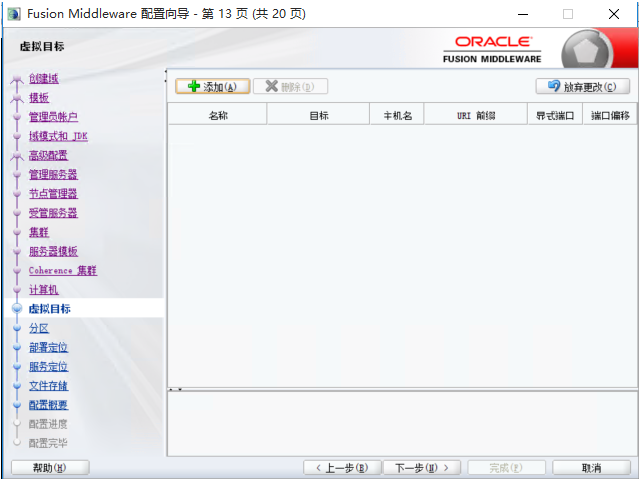Go to 管理员帐户 step
Screen dimensions: 641x479
(53, 117)
